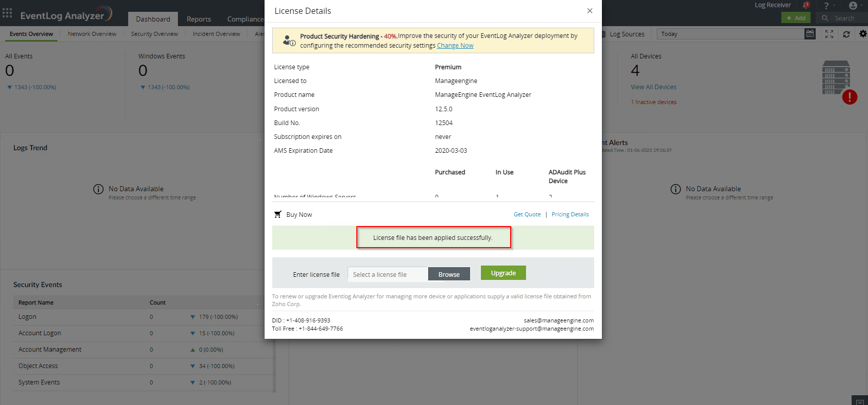Expand the help question mark menu
The height and width of the screenshot is (405, 868).
tap(826, 6)
